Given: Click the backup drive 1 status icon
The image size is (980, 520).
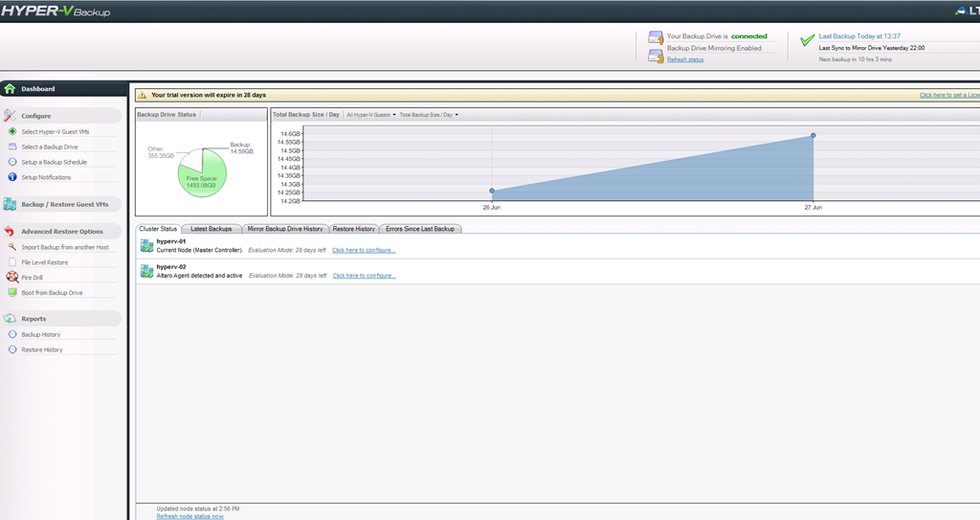Looking at the screenshot, I should (x=656, y=37).
